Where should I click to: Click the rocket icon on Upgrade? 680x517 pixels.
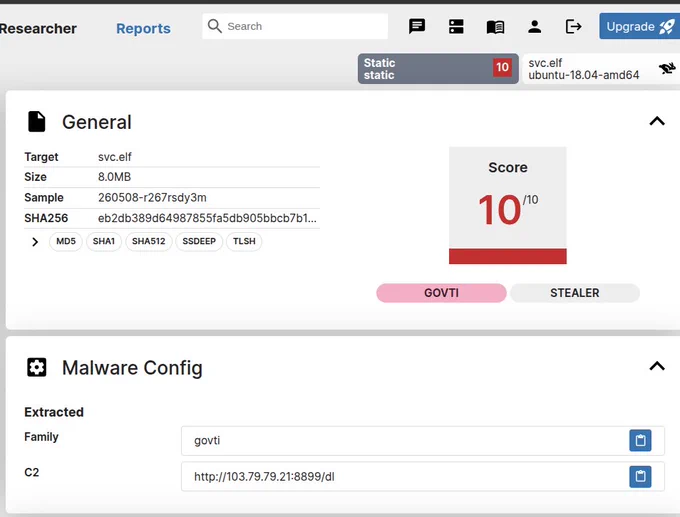tap(667, 27)
